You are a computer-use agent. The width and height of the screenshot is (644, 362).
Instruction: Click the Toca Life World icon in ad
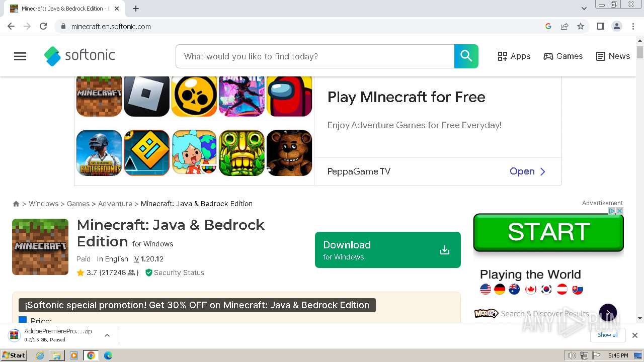tap(194, 153)
